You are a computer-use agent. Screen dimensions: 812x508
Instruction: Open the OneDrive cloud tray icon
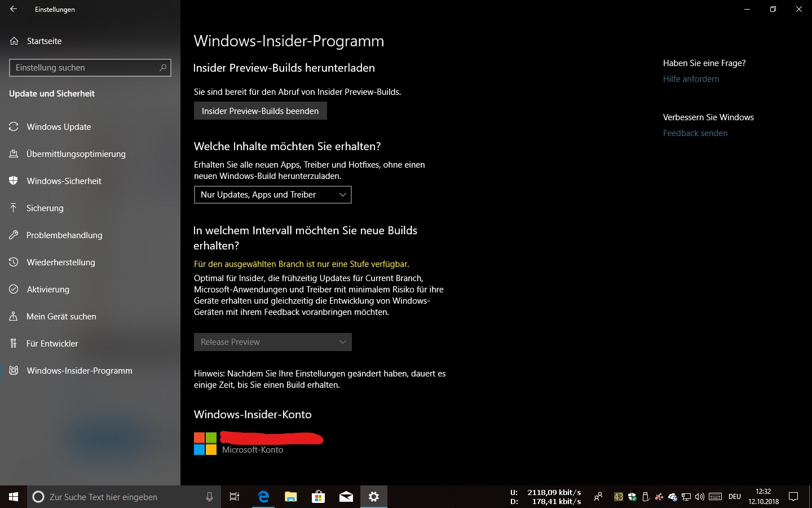point(673,497)
